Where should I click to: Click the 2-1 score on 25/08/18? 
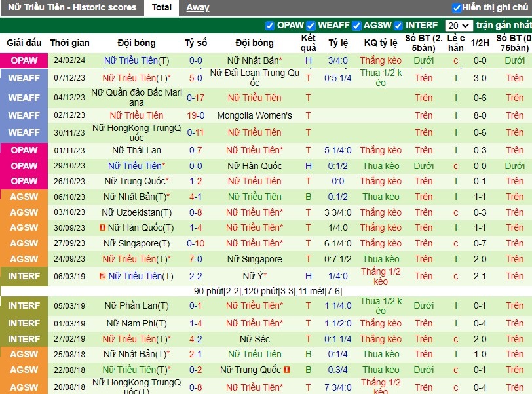click(x=195, y=354)
